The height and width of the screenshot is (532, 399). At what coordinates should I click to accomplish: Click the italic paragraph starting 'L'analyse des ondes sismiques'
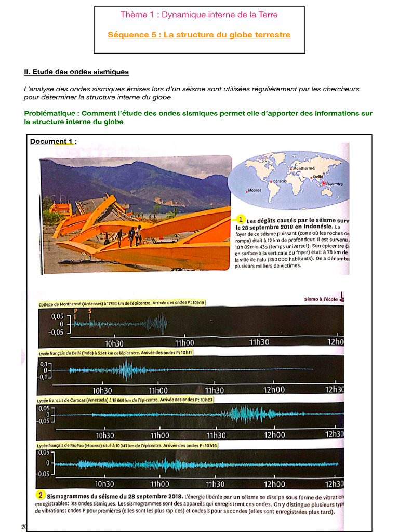[191, 93]
